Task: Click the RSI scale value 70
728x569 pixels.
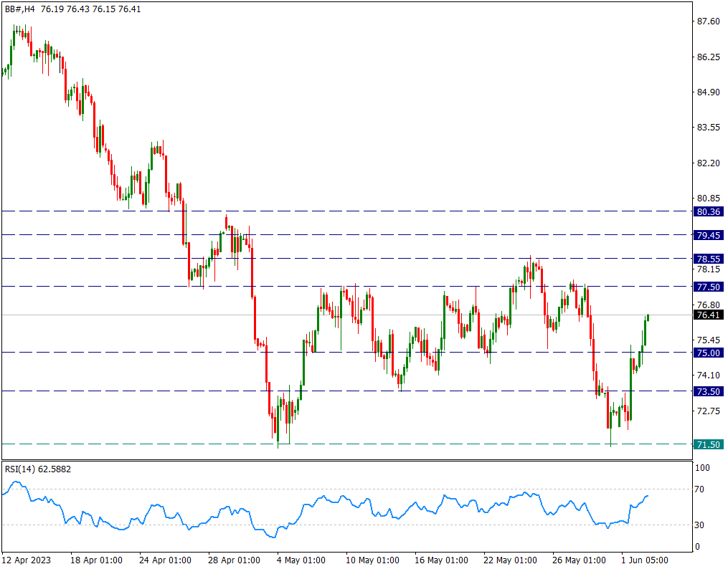Action: tap(699, 489)
